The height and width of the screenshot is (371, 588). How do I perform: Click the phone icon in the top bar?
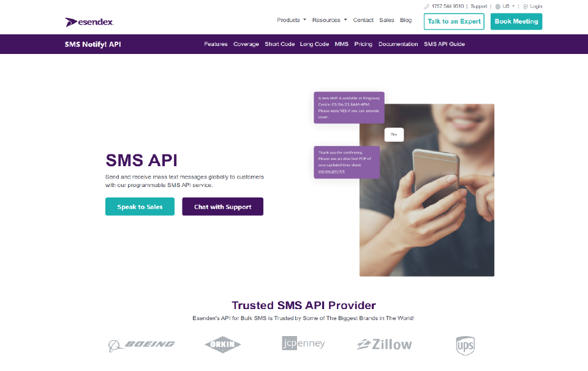(x=426, y=6)
